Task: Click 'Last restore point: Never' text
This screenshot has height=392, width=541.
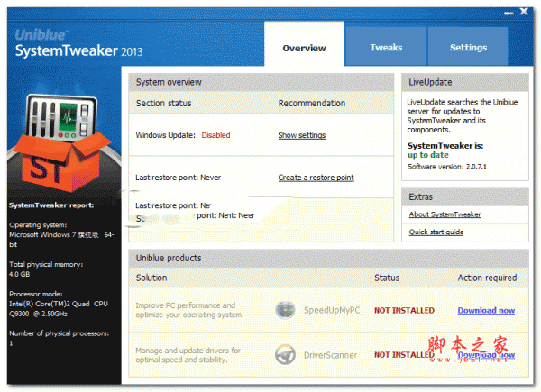Action: click(178, 178)
